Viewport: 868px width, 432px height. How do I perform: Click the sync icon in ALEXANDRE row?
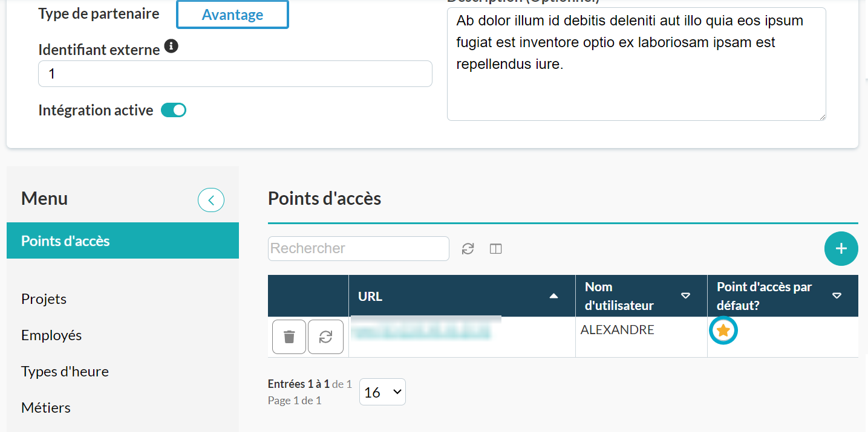(325, 337)
